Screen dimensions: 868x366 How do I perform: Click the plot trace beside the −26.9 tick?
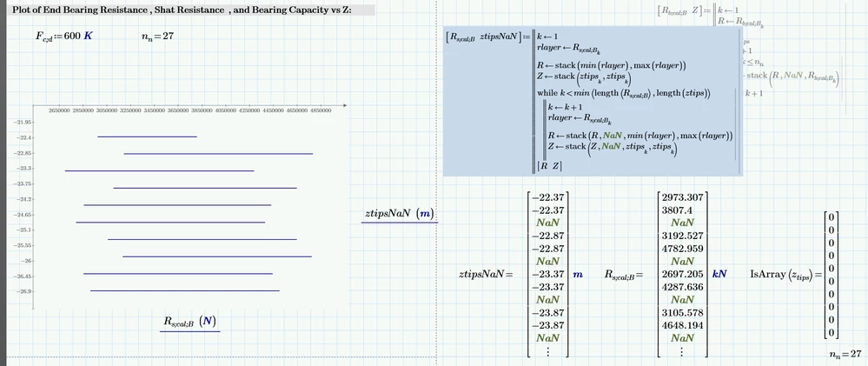pyautogui.click(x=185, y=290)
